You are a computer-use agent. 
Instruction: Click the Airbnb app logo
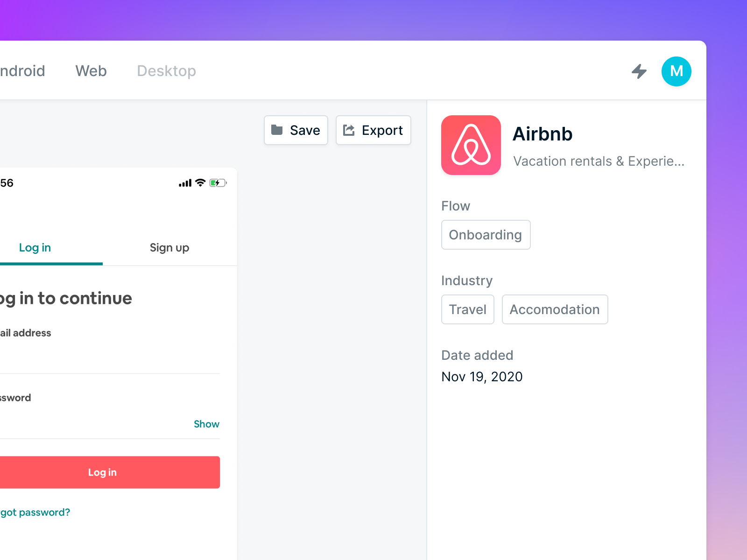pos(471,145)
